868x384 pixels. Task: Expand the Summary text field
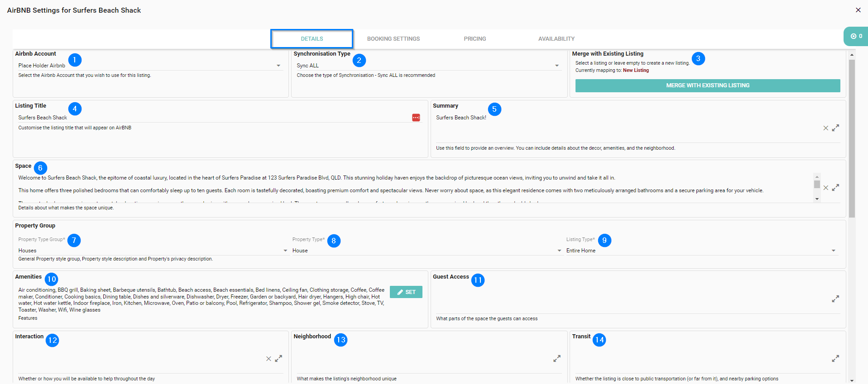pyautogui.click(x=835, y=128)
